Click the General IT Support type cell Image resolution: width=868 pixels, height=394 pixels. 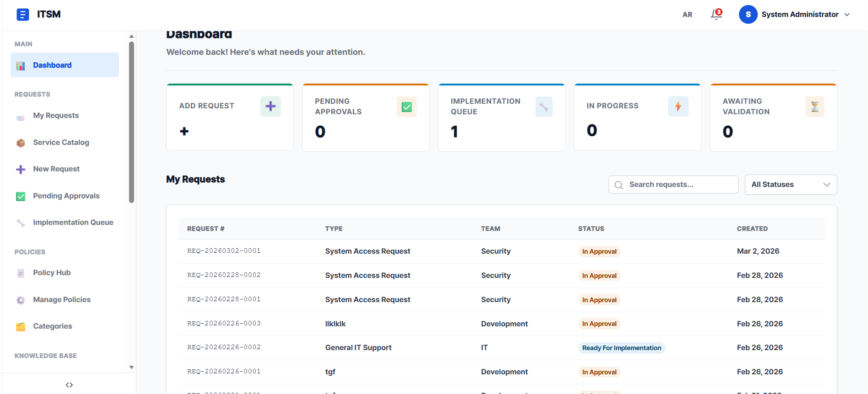click(358, 347)
